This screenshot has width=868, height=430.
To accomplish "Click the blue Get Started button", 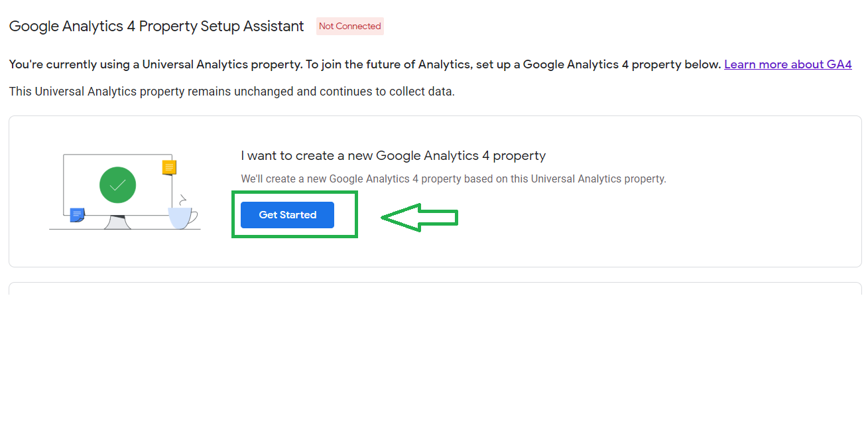I will 287,215.
